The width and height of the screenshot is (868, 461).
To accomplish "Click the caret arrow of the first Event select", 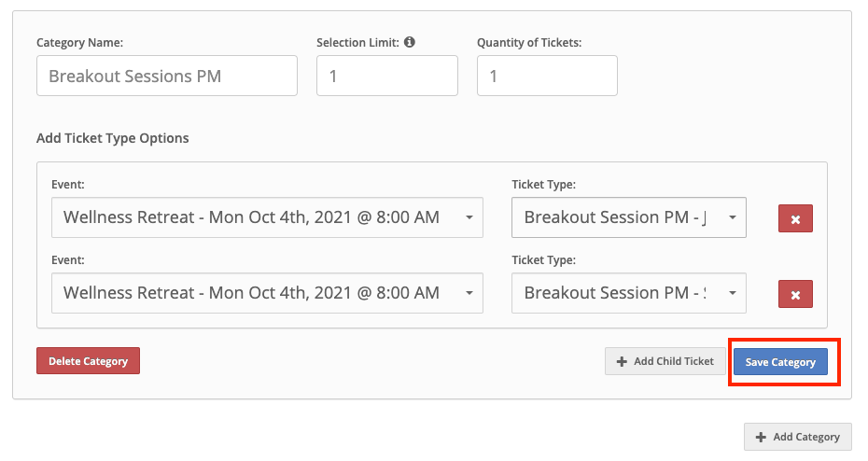I will [x=469, y=217].
